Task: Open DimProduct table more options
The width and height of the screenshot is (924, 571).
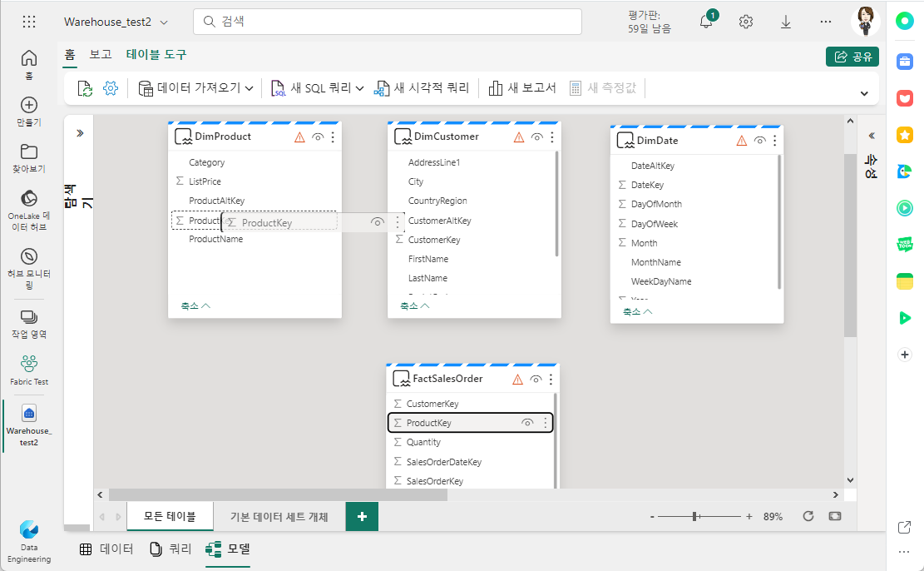Action: [333, 137]
